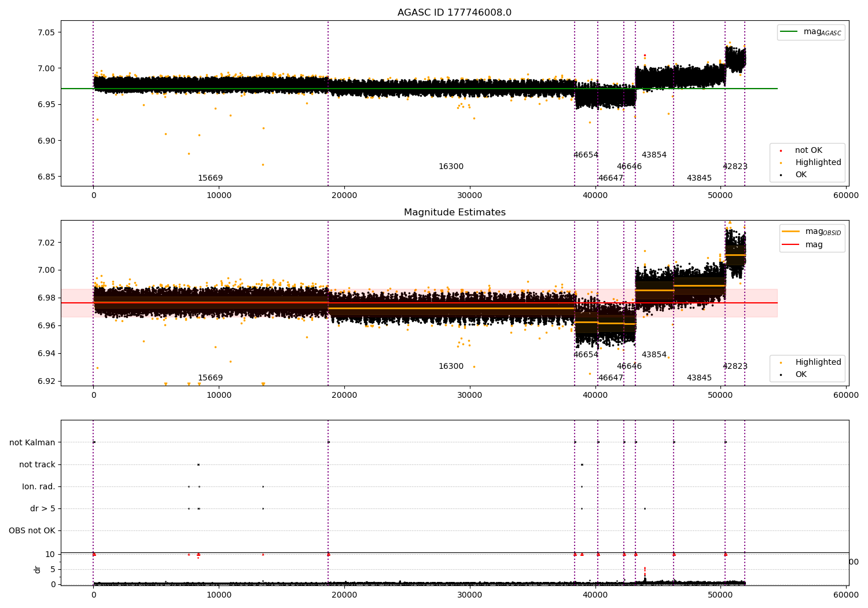868x608 pixels.
Task: Click the green mag AGASC legend line sample
Action: point(788,32)
